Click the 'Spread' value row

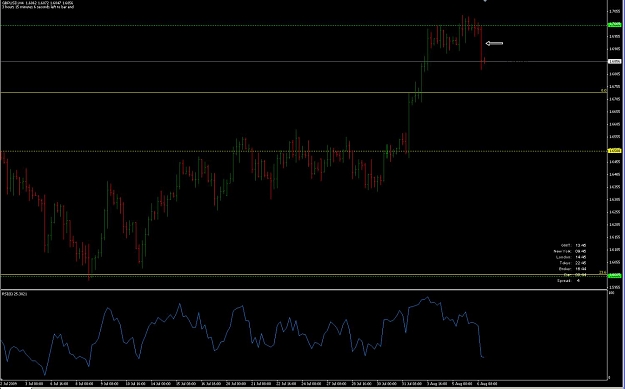pos(568,281)
